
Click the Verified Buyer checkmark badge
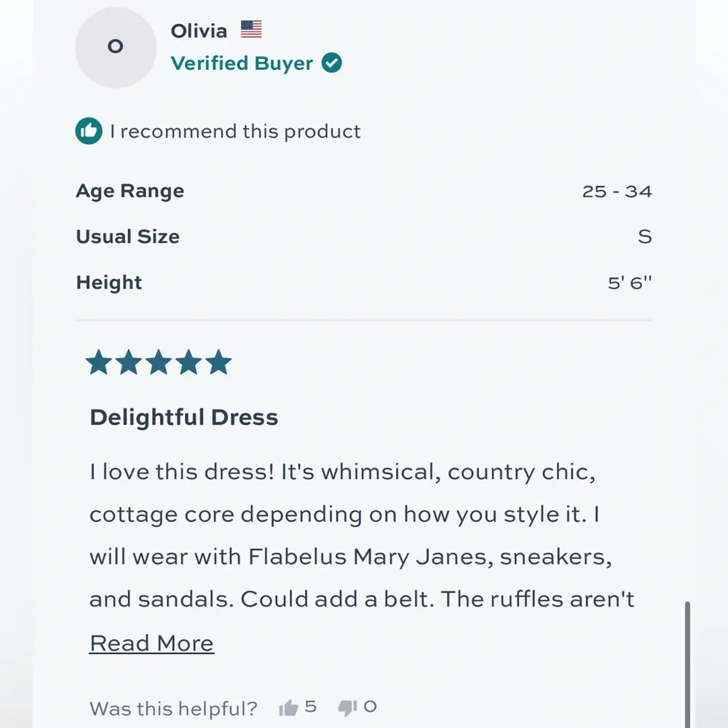point(332,63)
